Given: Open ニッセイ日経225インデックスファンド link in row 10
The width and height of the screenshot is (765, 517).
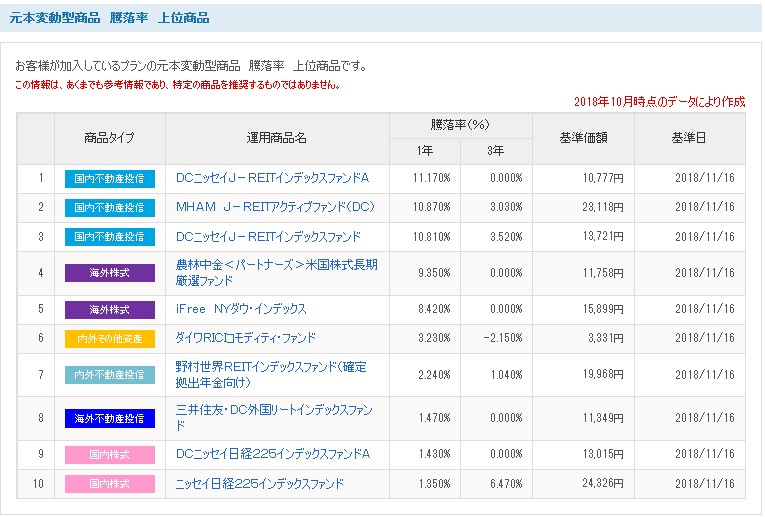Looking at the screenshot, I should [260, 484].
